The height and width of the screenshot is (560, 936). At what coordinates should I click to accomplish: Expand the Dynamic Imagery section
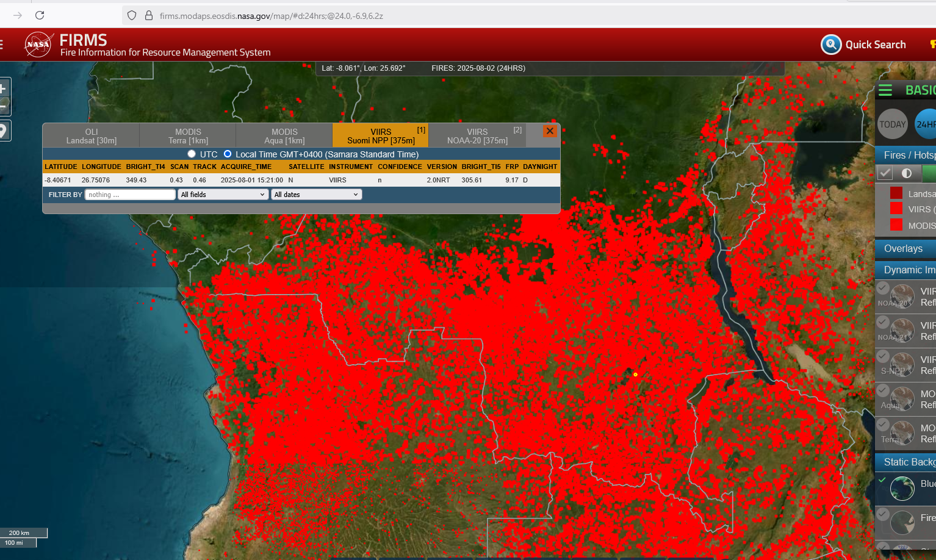click(x=905, y=270)
